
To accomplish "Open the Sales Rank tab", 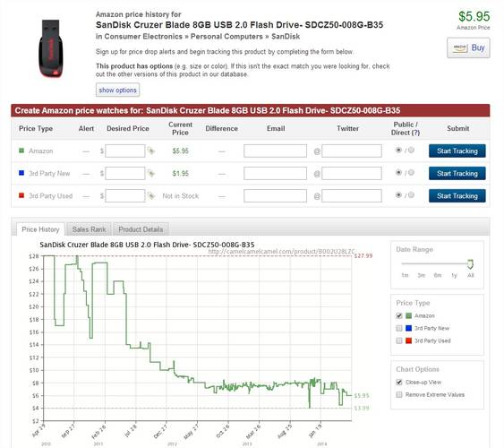I will (89, 229).
